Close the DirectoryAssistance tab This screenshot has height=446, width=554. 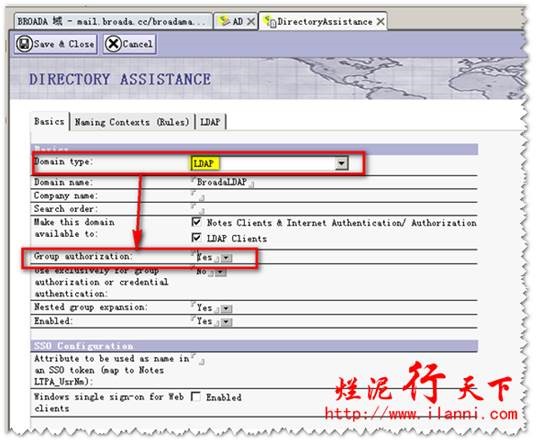click(381, 22)
